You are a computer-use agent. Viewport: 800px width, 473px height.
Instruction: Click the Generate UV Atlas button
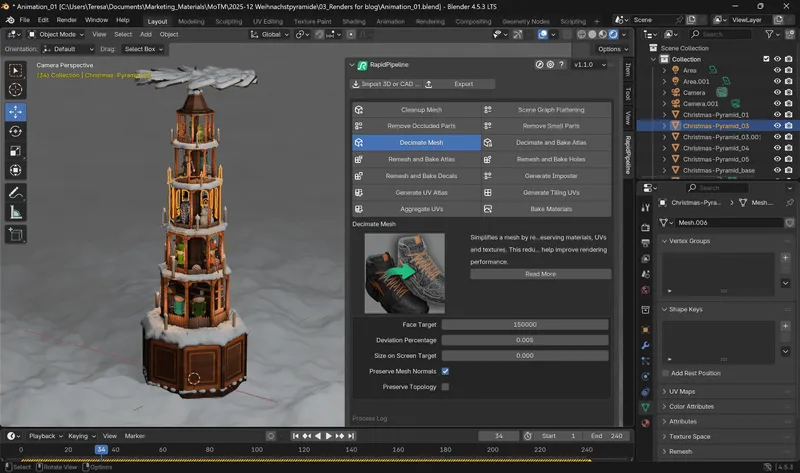point(416,192)
